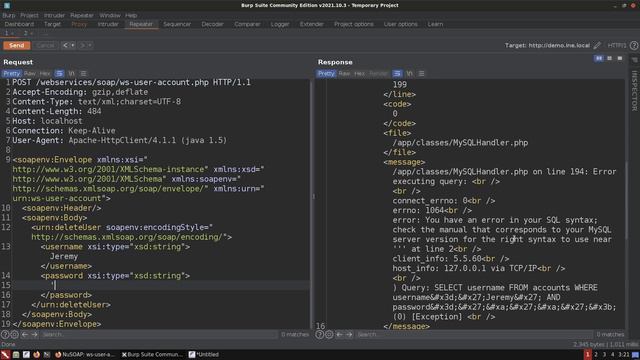Open the Window menu
The height and width of the screenshot is (360, 640).
coord(110,15)
